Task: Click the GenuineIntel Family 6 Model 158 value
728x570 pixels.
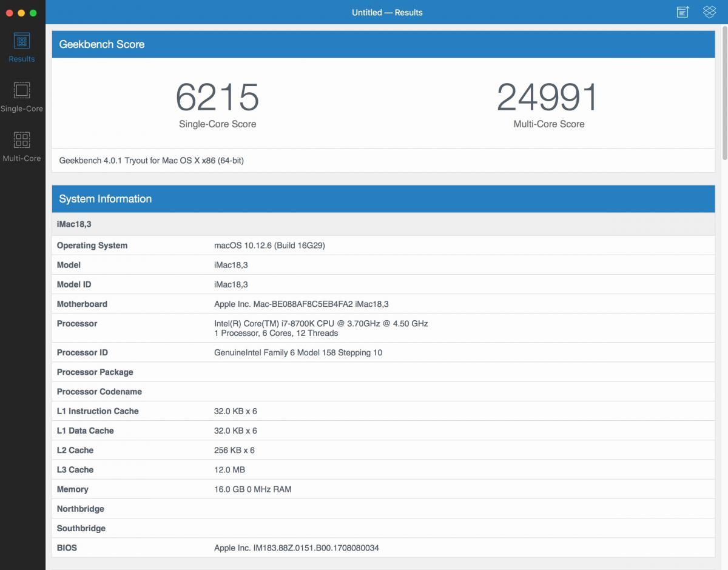Action: [x=298, y=352]
